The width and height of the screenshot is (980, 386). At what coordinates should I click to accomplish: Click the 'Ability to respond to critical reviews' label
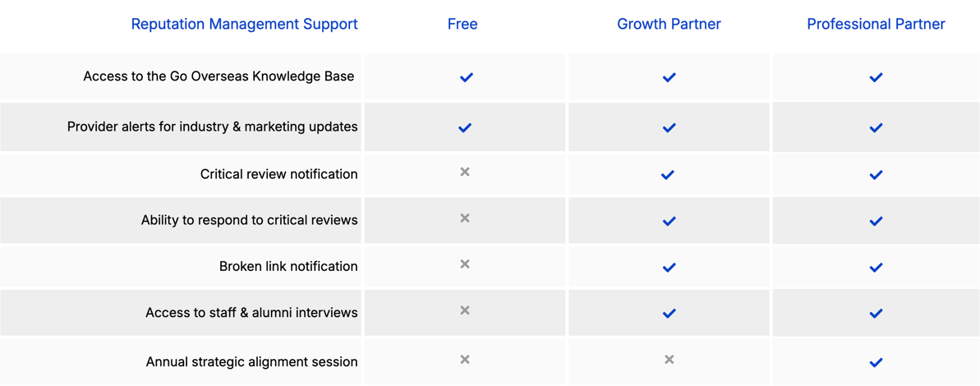tap(249, 220)
